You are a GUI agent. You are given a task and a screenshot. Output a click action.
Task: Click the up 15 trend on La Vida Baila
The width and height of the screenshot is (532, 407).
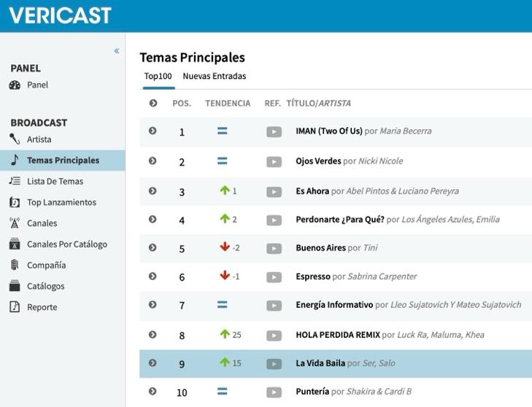[x=231, y=363]
